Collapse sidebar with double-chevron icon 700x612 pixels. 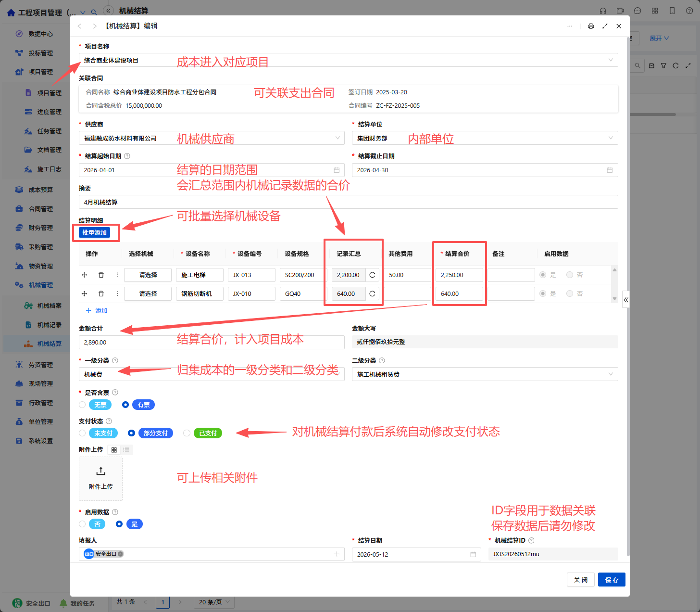coord(109,11)
